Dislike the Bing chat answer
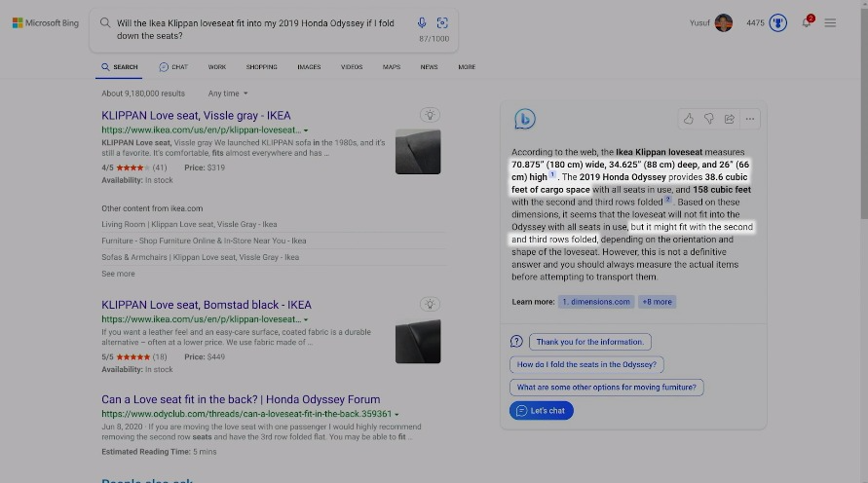Viewport: 868px width, 483px height. [708, 119]
